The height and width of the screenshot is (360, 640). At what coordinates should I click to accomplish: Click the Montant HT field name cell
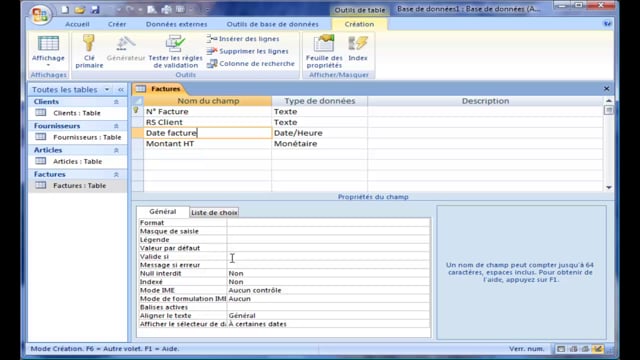[x=208, y=143]
